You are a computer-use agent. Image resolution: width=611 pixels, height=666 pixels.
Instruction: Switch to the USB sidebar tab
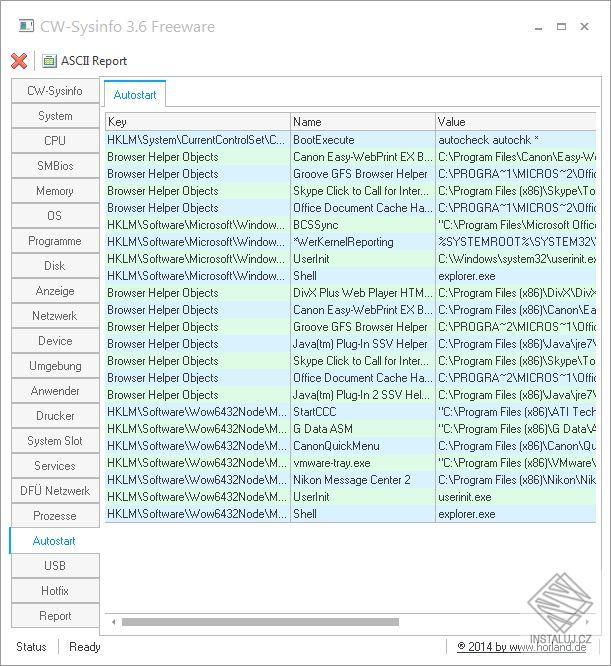pos(55,566)
